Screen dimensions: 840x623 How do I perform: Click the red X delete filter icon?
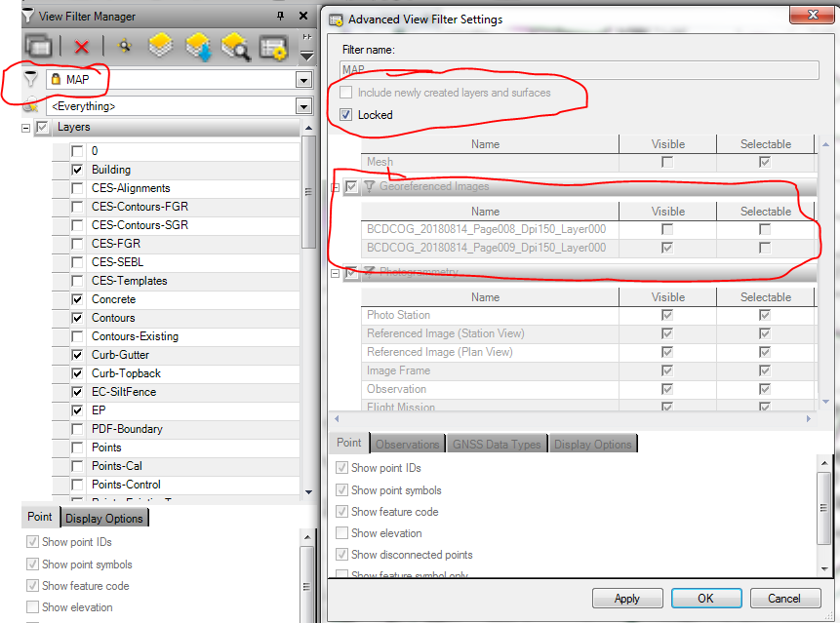point(81,47)
